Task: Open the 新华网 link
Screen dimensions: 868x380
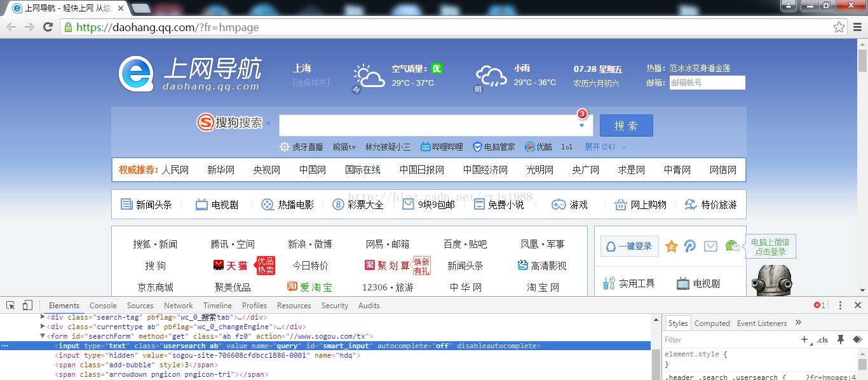Action: pos(220,170)
